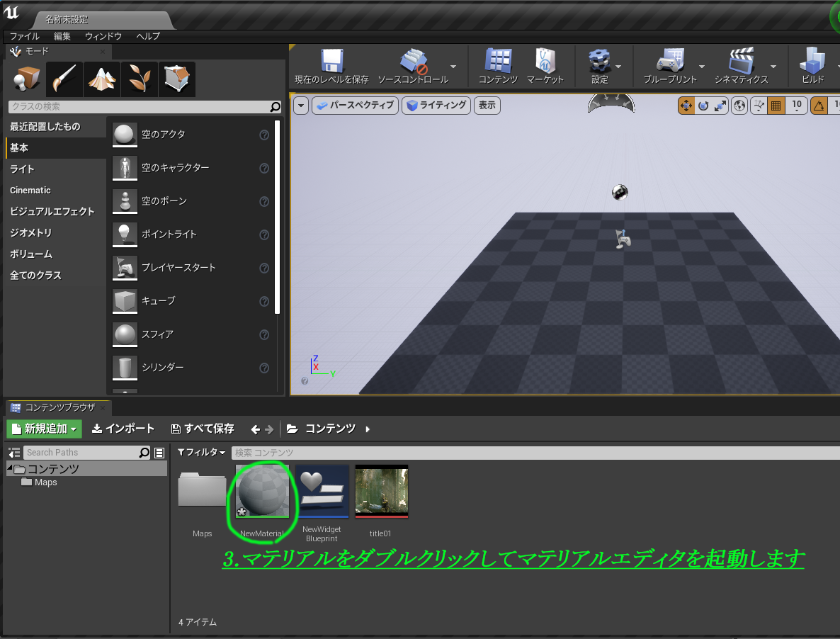Select the Paint mode brush icon

click(64, 79)
